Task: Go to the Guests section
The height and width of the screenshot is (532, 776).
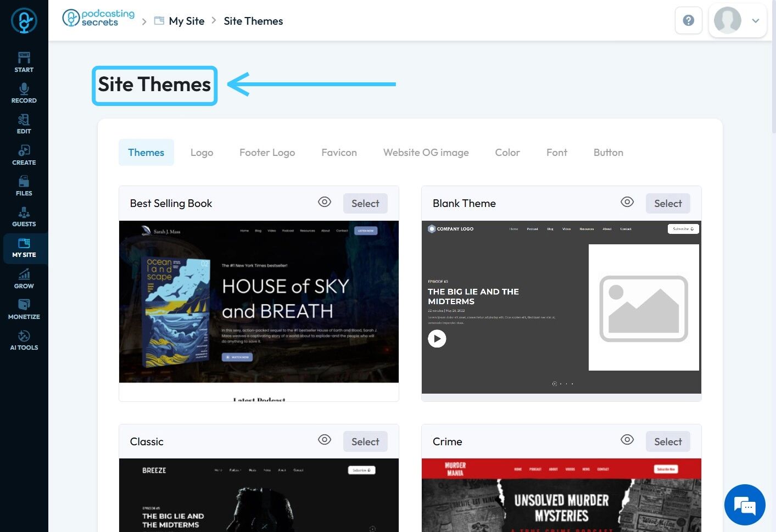Action: (x=24, y=216)
